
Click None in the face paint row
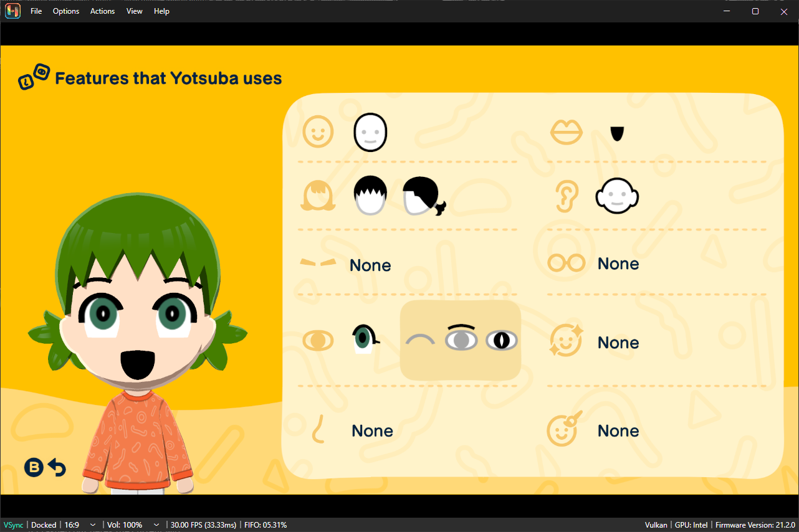(618, 430)
